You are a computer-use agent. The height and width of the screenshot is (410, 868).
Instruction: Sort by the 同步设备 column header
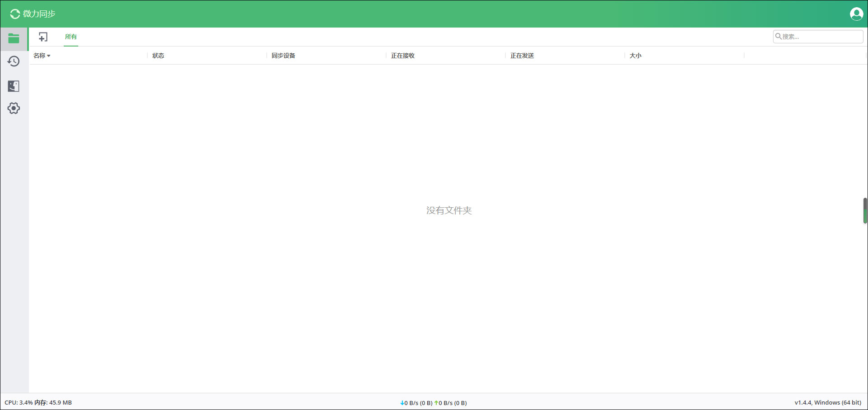283,56
